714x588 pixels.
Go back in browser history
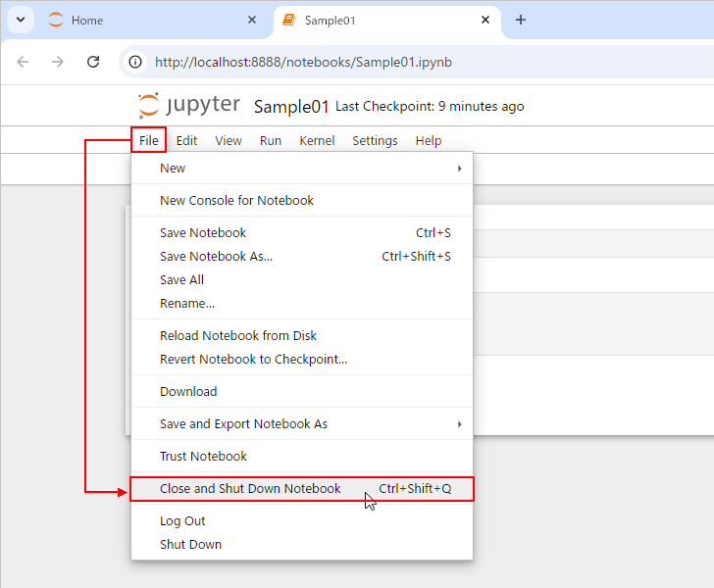tap(23, 62)
